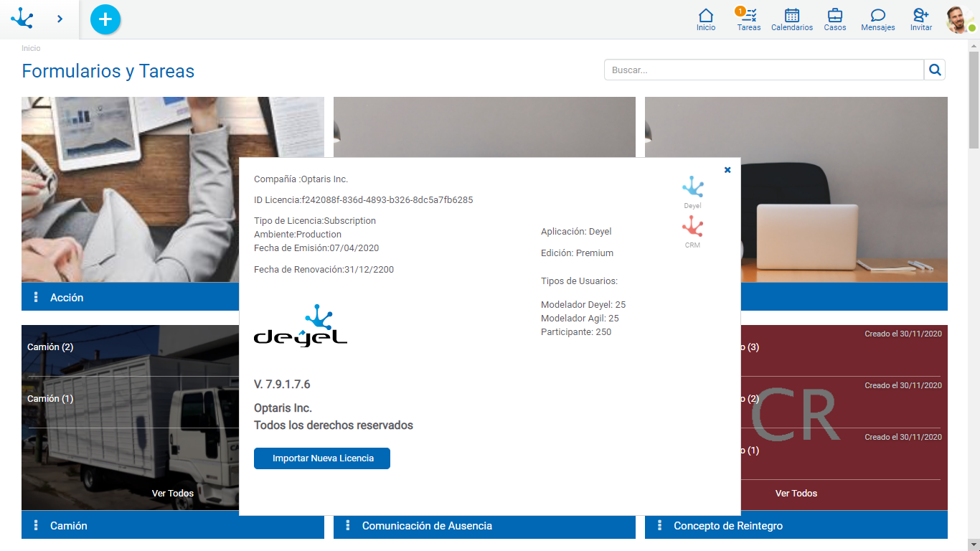Viewport: 980px width, 551px height.
Task: Open Mensajes chat icon
Action: point(878,19)
